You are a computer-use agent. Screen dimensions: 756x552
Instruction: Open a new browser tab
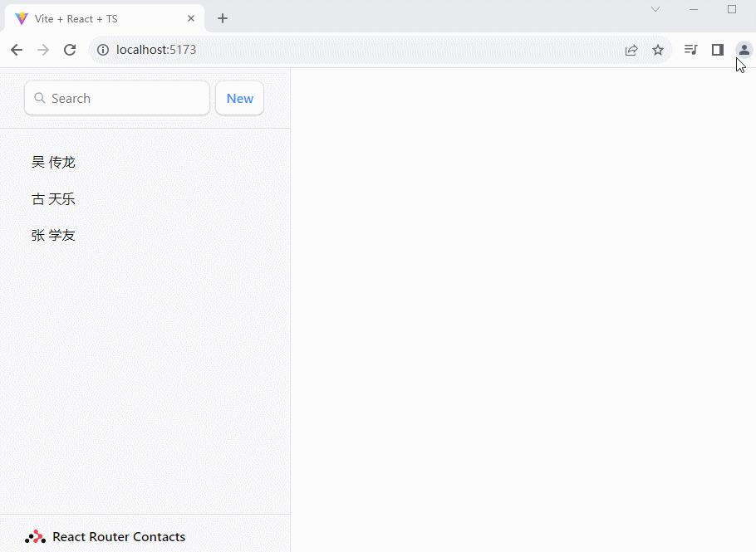223,18
